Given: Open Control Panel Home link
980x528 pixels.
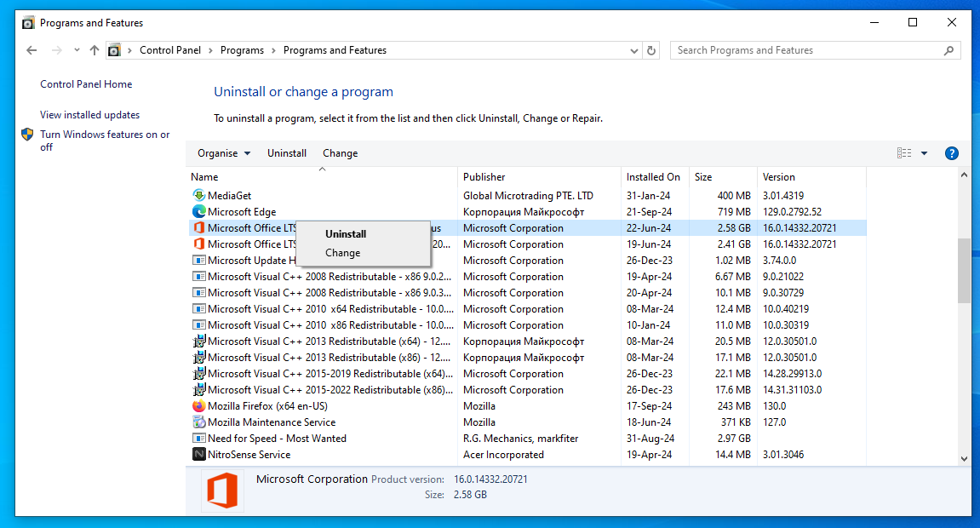Looking at the screenshot, I should [86, 84].
